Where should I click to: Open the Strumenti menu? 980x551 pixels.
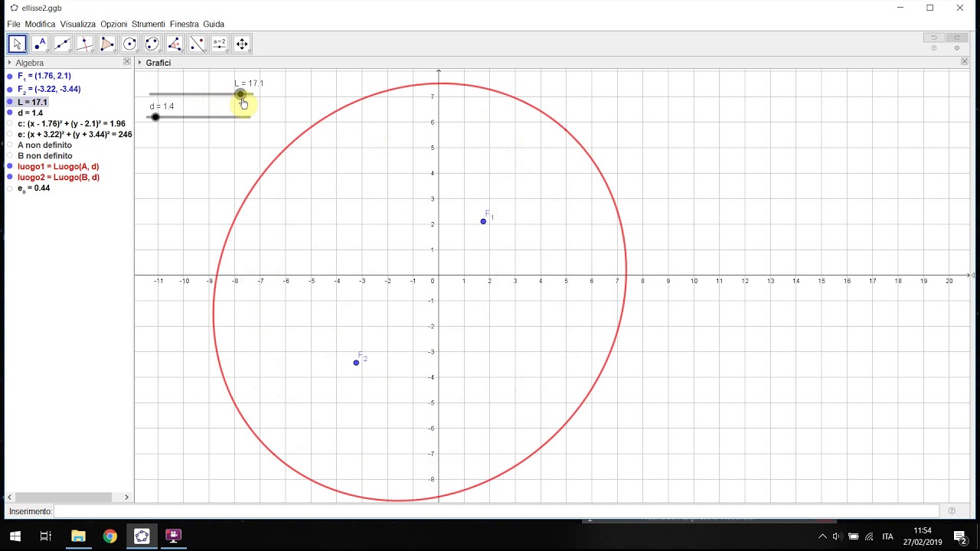[149, 24]
